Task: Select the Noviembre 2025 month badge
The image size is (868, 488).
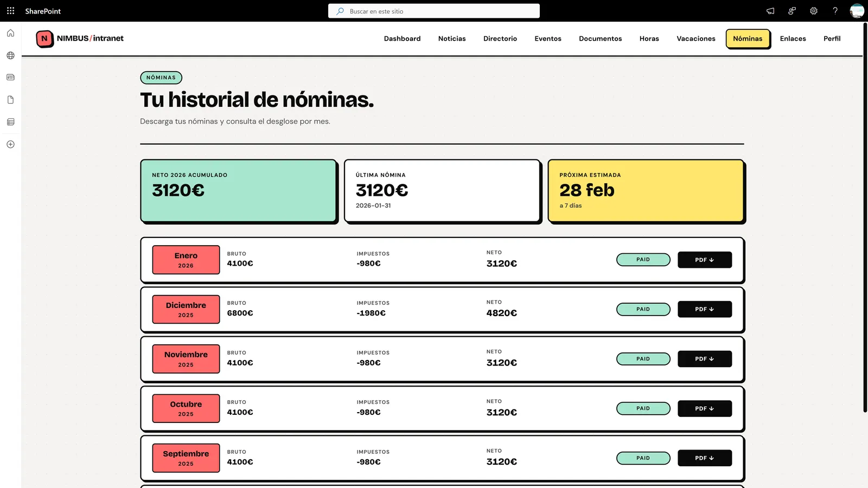Action: [186, 359]
